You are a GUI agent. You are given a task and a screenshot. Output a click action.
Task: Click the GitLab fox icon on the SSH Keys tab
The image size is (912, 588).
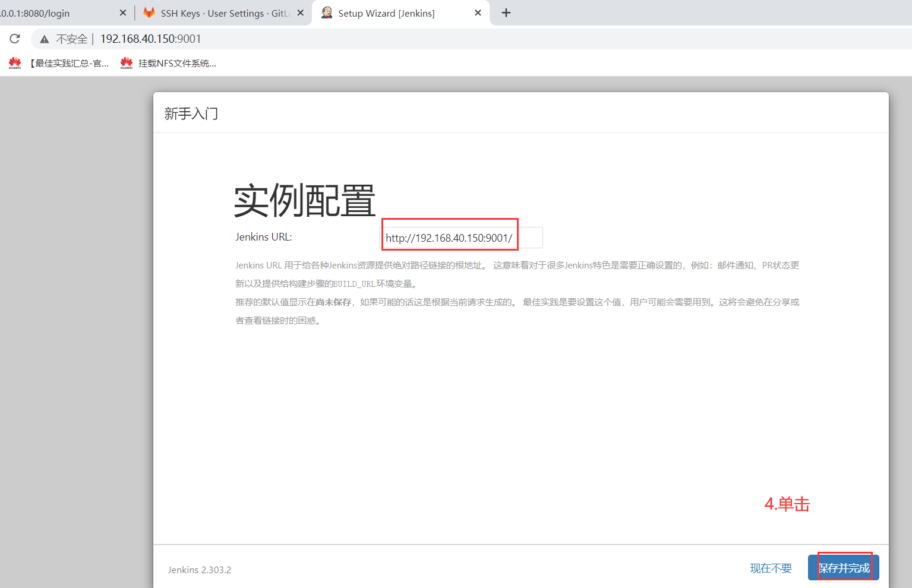pyautogui.click(x=149, y=12)
